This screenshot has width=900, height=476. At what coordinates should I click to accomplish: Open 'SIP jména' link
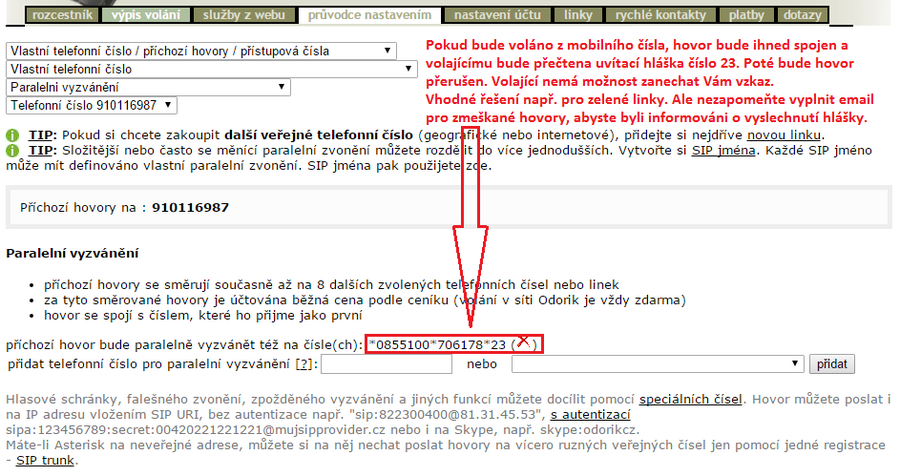(723, 151)
